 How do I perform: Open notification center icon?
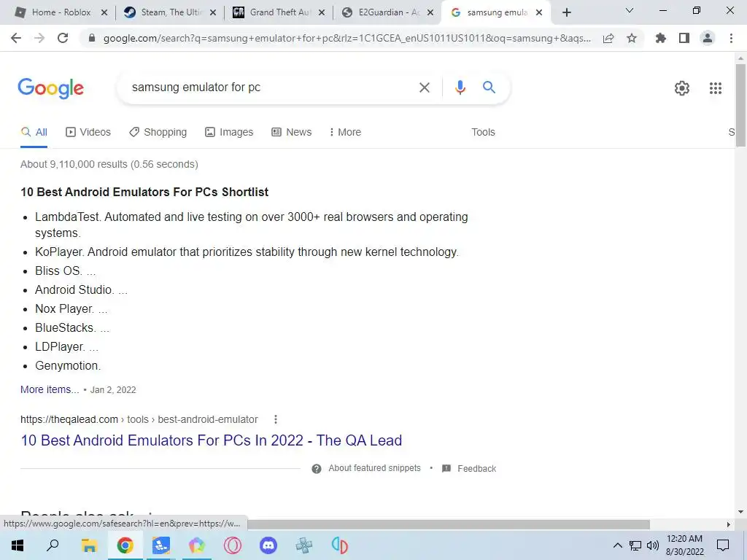point(723,545)
